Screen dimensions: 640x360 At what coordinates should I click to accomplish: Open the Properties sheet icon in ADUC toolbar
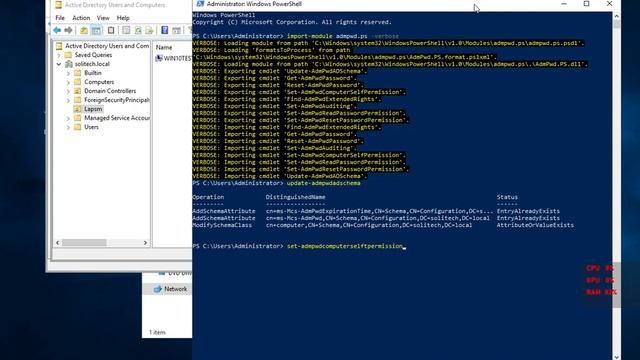(x=126, y=31)
